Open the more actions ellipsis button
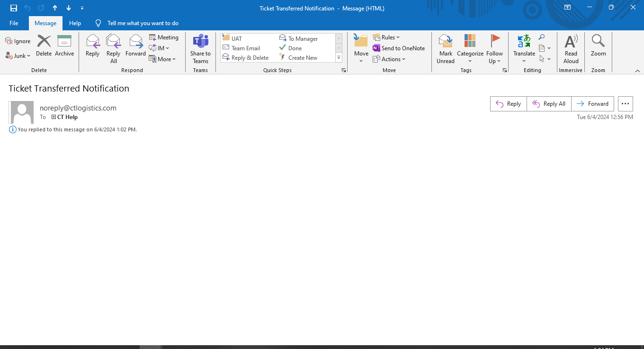This screenshot has width=644, height=349. [x=625, y=104]
